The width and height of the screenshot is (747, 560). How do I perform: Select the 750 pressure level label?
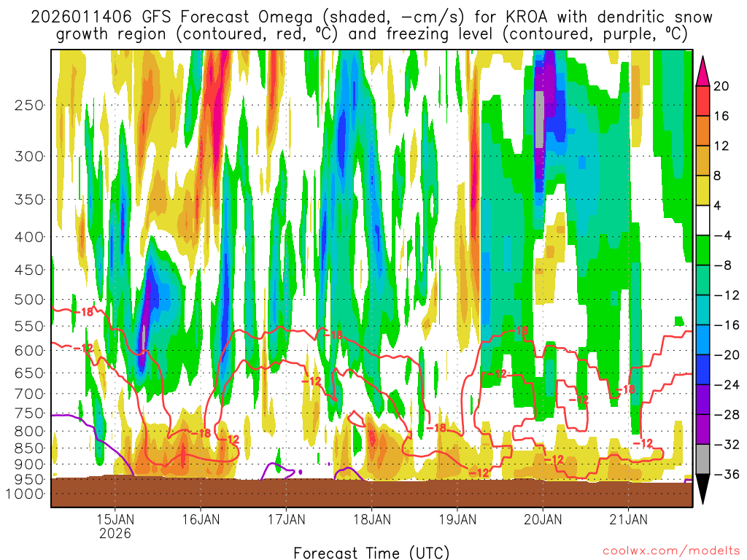click(29, 413)
